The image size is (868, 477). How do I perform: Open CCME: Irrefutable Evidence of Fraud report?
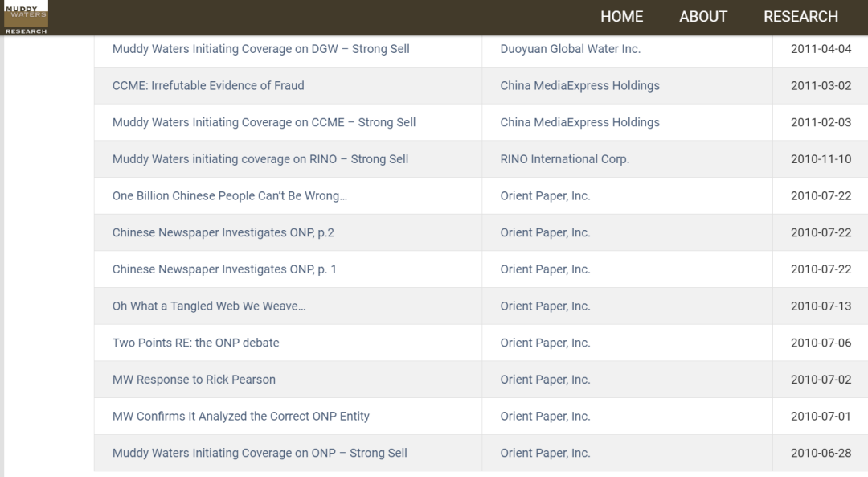[x=208, y=85]
